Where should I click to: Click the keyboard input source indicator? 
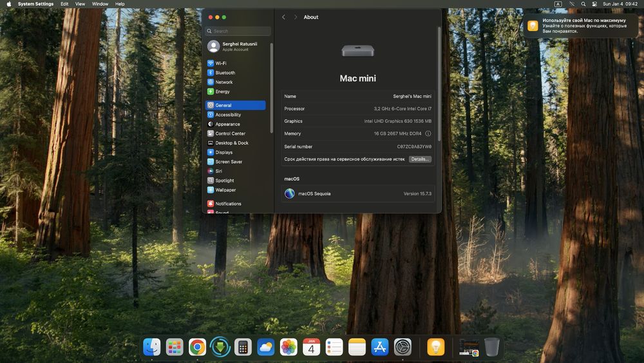pyautogui.click(x=558, y=4)
